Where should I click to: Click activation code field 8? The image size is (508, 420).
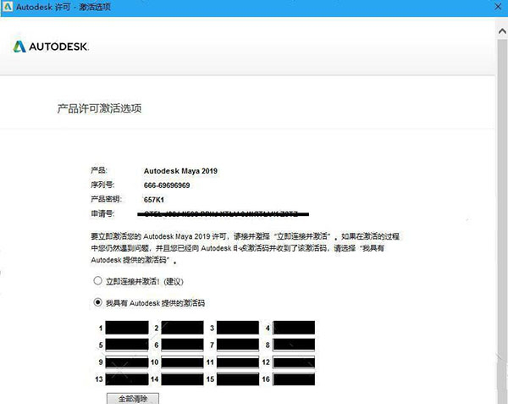click(294, 345)
